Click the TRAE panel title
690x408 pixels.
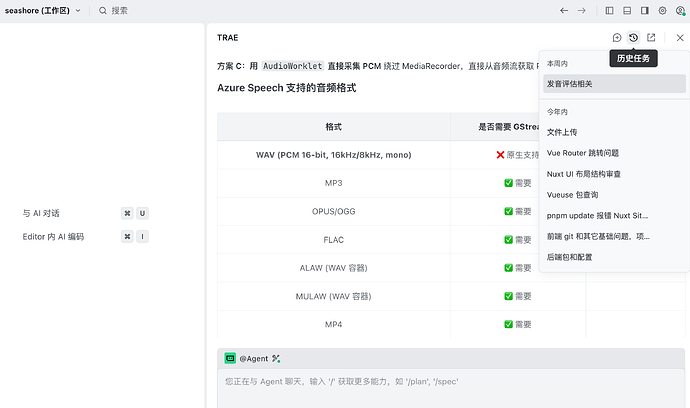point(228,38)
